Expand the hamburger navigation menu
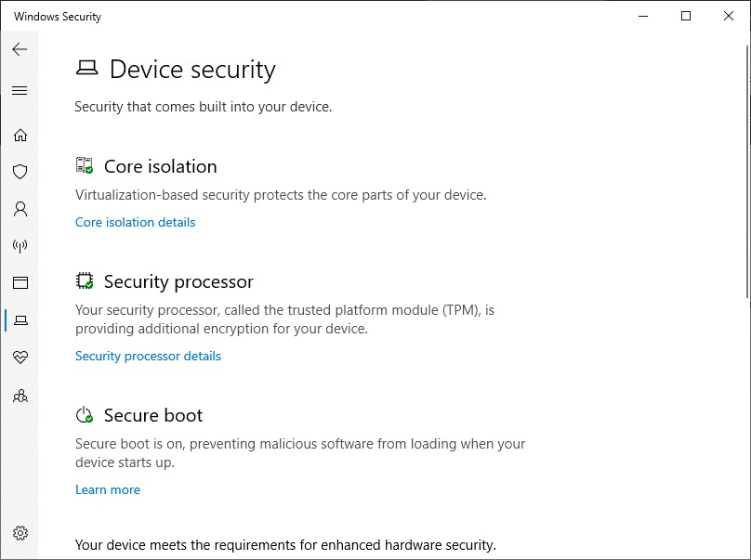Screen dimensions: 751x560 click(20, 91)
